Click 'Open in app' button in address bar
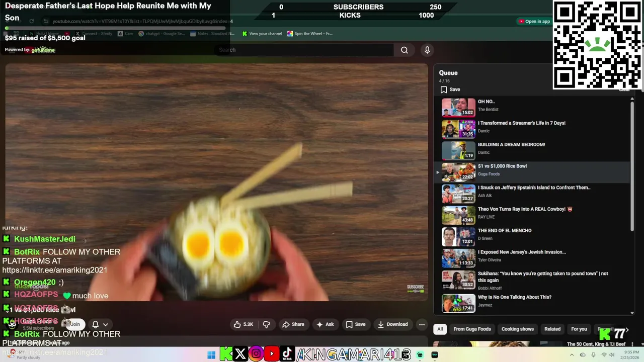 534,21
